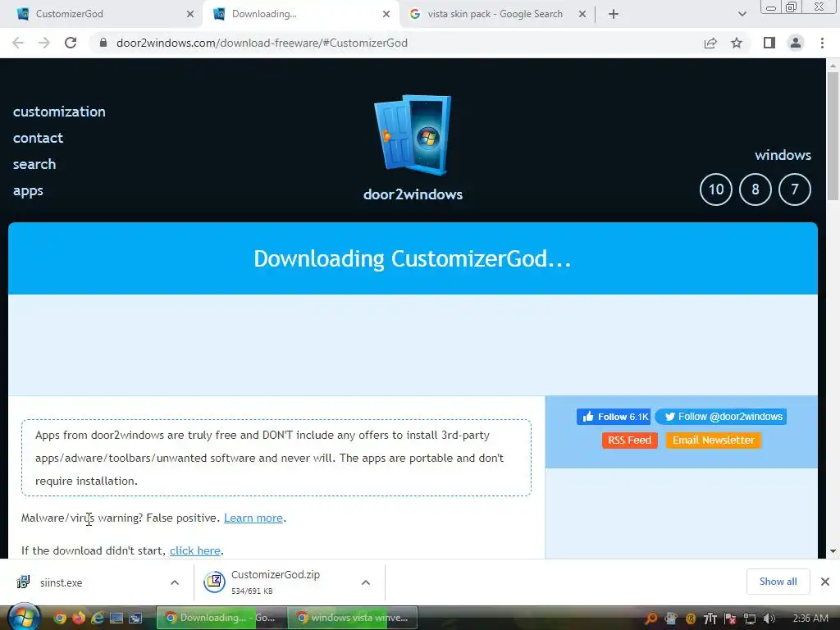Subscribe via Email Newsletter button
Viewport: 840px width, 630px height.
(x=713, y=441)
